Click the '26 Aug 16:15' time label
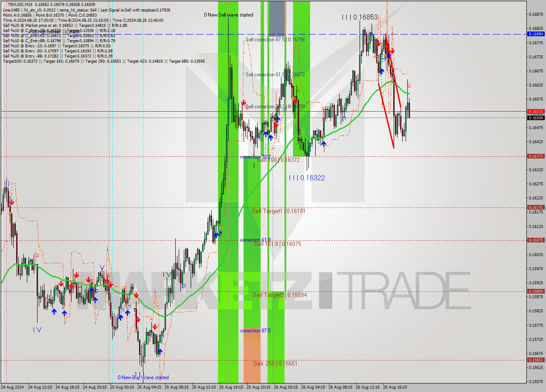 pyautogui.click(x=395, y=388)
